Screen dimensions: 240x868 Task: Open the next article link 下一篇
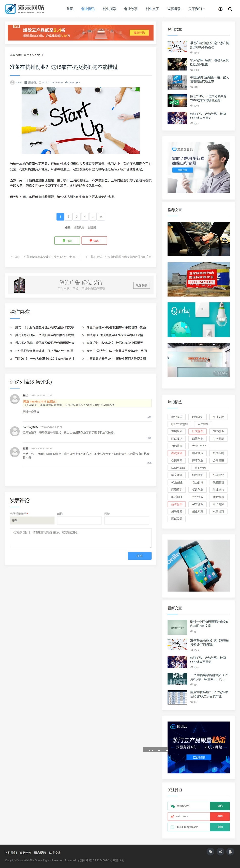click(x=118, y=257)
